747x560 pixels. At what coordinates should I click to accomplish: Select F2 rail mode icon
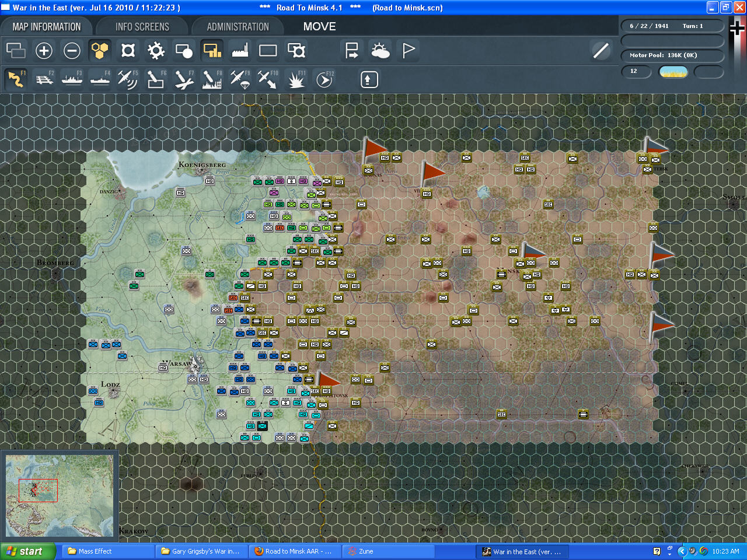pos(44,79)
